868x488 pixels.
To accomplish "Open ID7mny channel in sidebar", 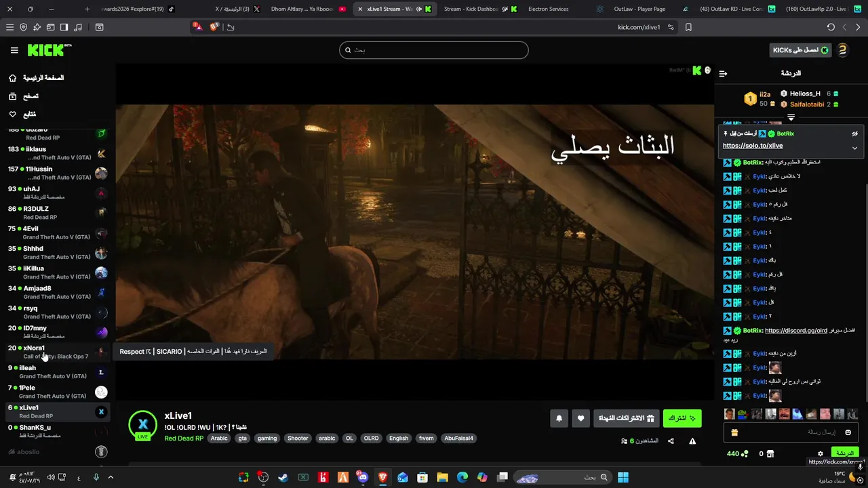I will (57, 332).
